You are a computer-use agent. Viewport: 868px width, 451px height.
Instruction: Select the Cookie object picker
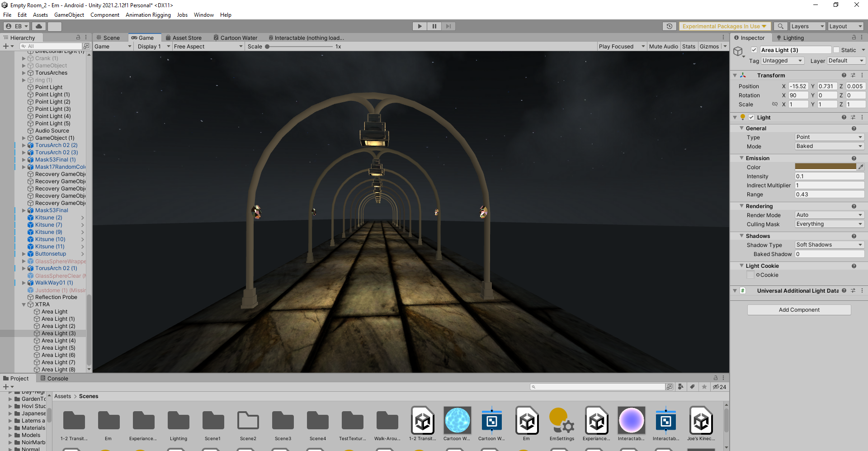pos(758,275)
